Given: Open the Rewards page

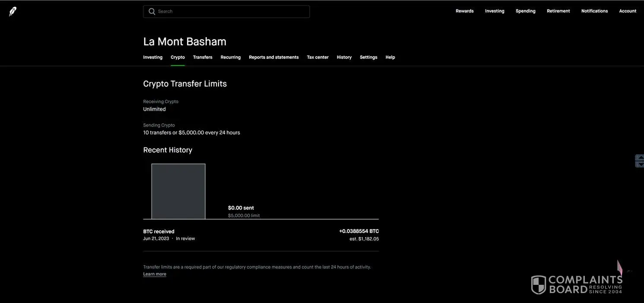Looking at the screenshot, I should [x=464, y=11].
